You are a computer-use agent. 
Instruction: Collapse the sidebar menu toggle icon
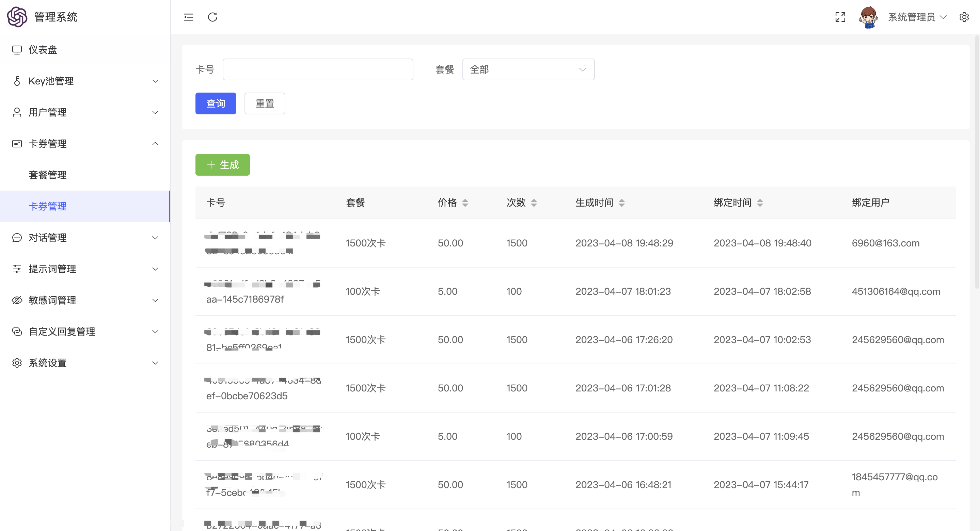tap(189, 17)
